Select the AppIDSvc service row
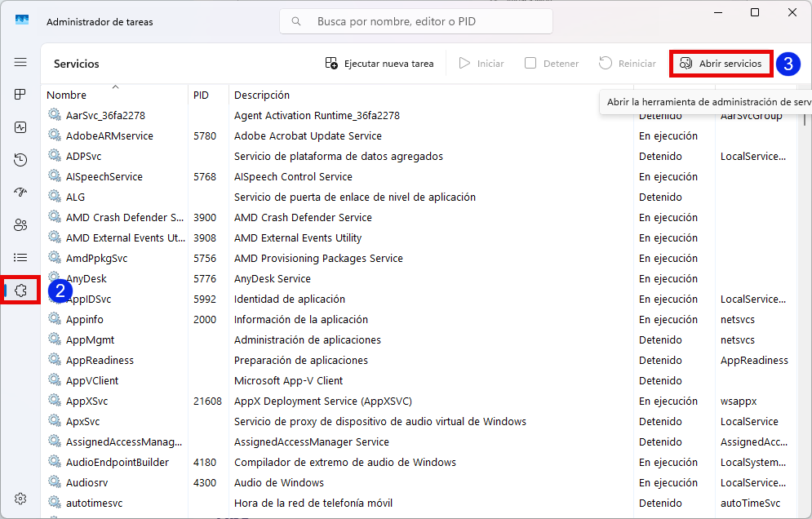 pos(419,299)
